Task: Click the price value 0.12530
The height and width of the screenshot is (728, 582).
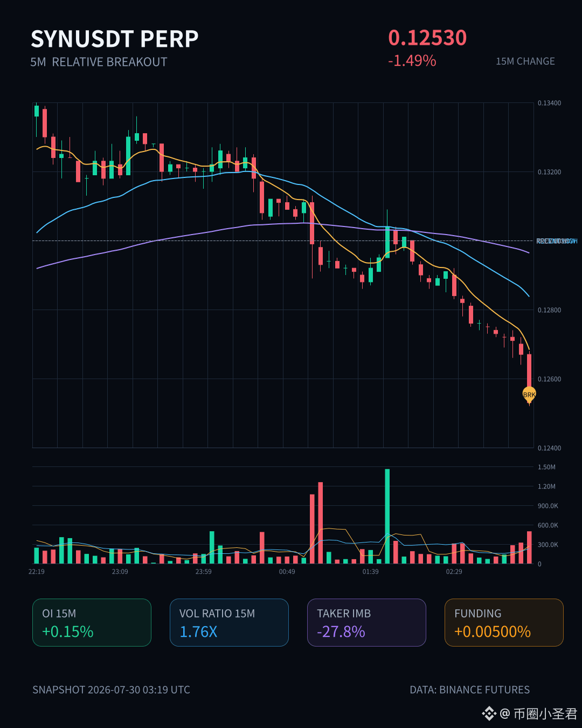Action: click(x=427, y=38)
